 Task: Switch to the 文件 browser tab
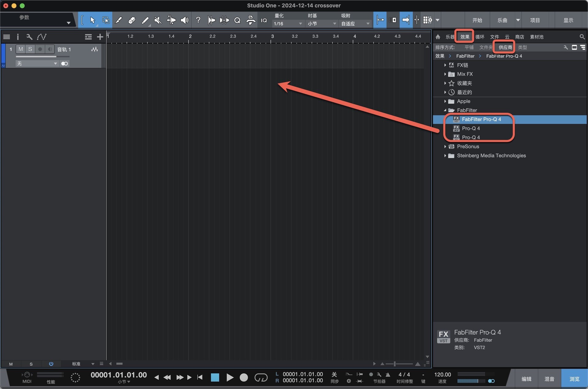[494, 37]
